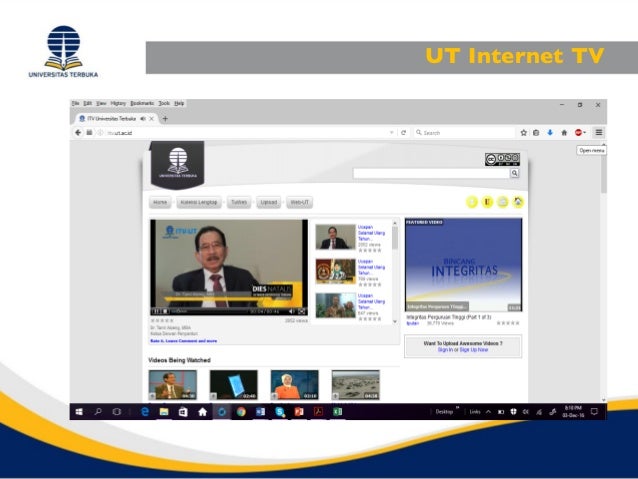Screen dimensions: 638x479
Task: Open PowerPoint from the taskbar
Action: click(x=299, y=412)
